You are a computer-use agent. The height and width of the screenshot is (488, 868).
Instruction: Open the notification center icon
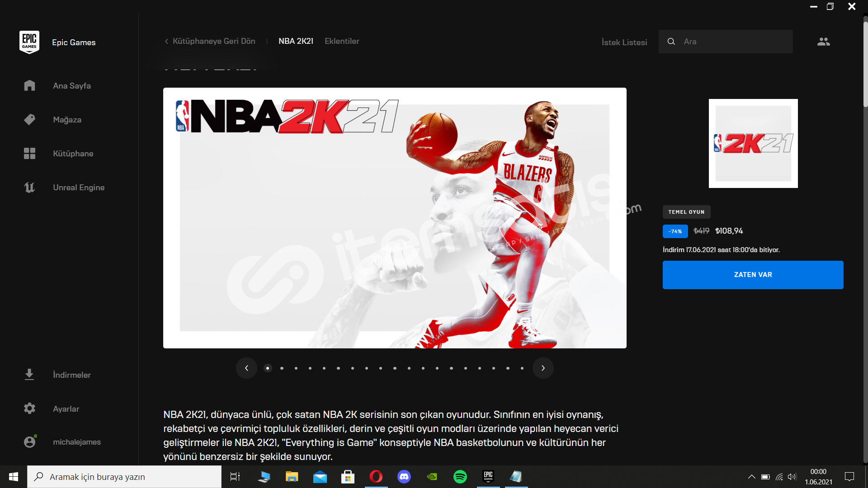pyautogui.click(x=849, y=477)
